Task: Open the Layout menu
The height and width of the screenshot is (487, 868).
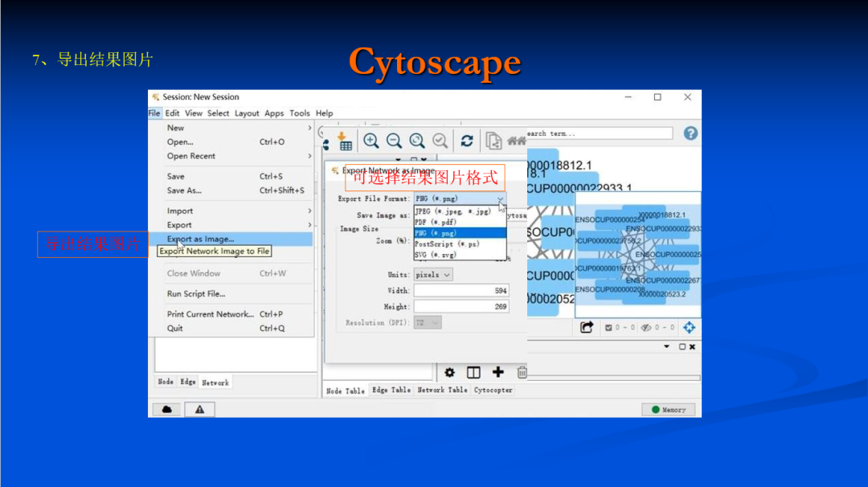Action: pyautogui.click(x=247, y=113)
